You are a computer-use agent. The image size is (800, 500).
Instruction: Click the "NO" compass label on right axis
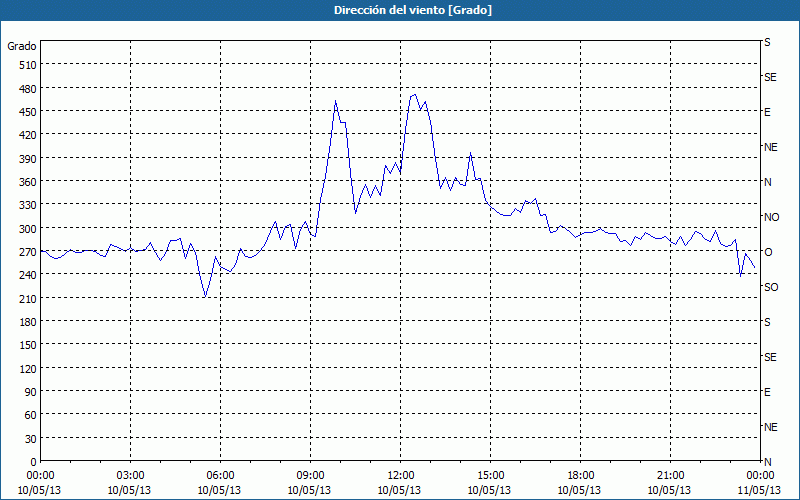click(x=771, y=217)
